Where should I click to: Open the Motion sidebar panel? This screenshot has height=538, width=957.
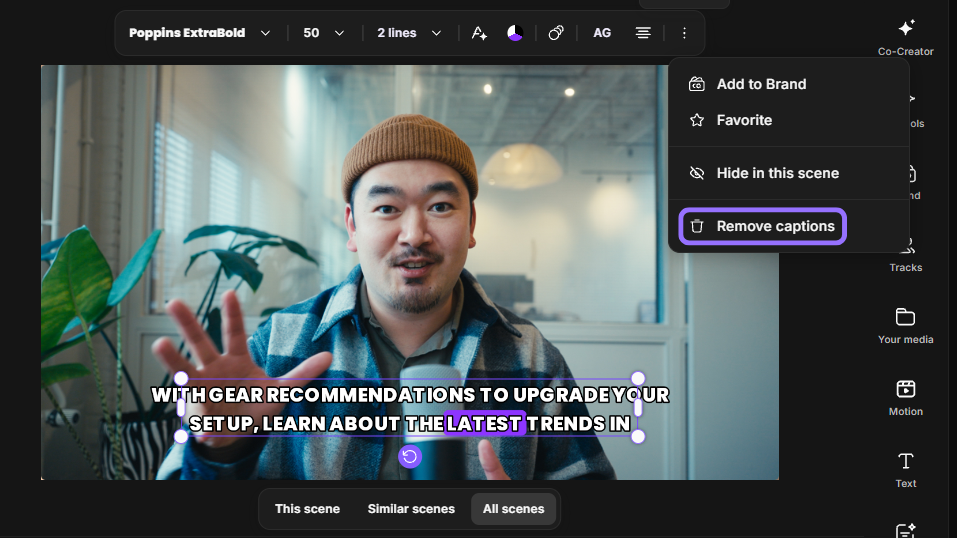[906, 398]
